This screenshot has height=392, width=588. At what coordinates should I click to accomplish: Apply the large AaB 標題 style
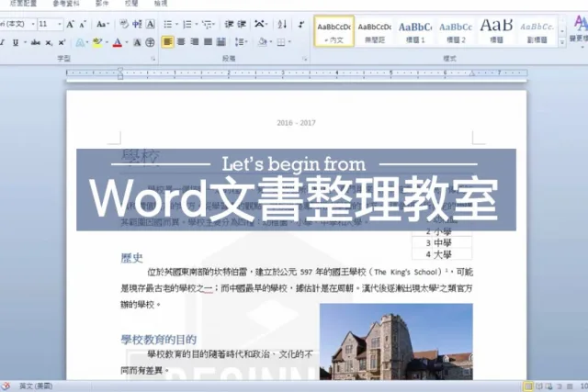coord(496,32)
